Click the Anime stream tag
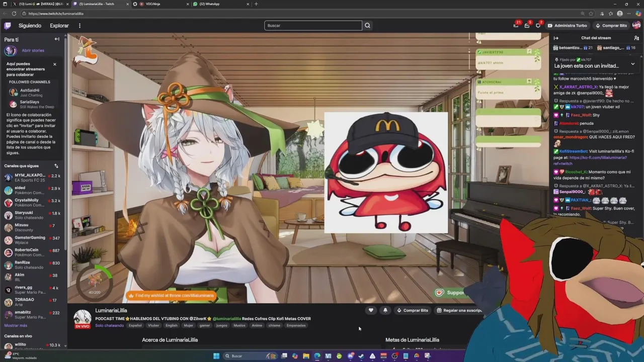The width and height of the screenshot is (644, 362). pyautogui.click(x=257, y=325)
